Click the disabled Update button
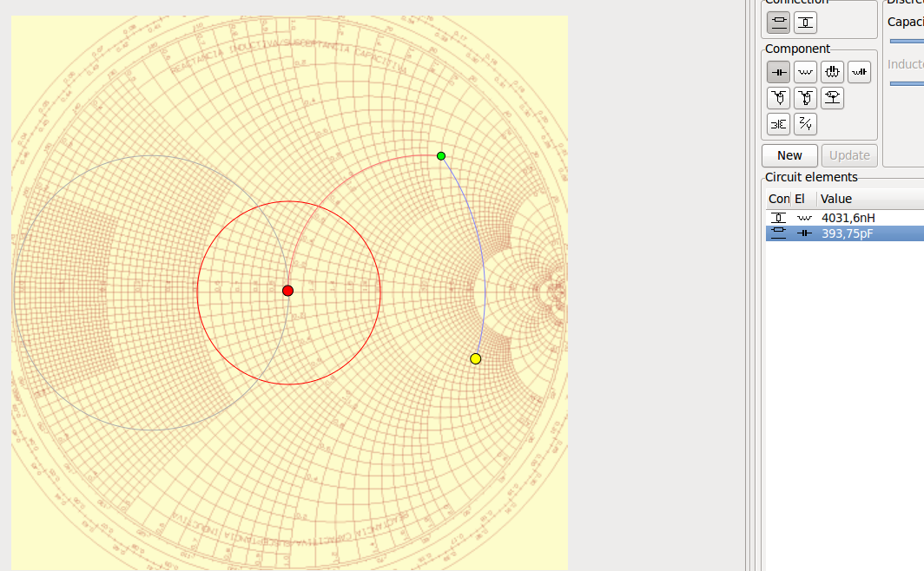924x571 pixels. pyautogui.click(x=848, y=155)
